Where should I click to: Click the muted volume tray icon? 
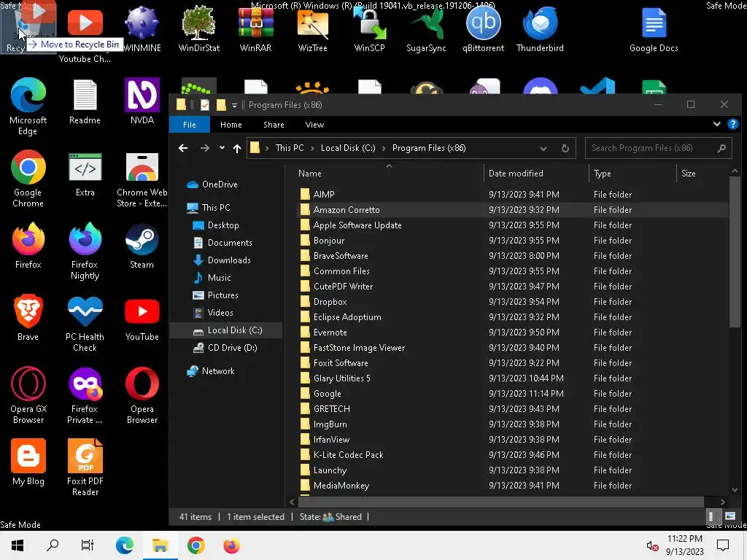(652, 545)
